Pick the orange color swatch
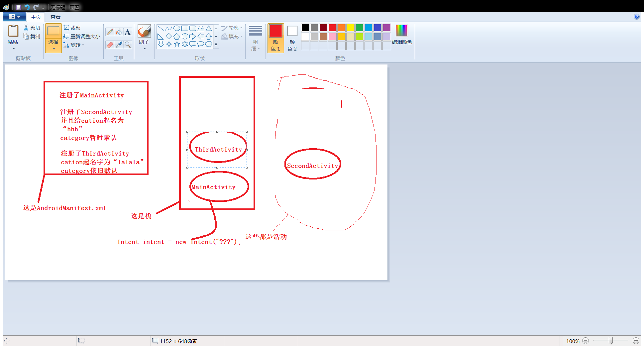The height and width of the screenshot is (349, 644). [x=341, y=28]
